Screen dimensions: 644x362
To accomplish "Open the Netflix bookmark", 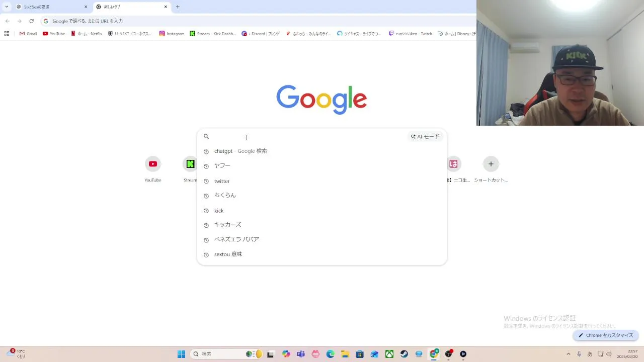I will pos(87,34).
